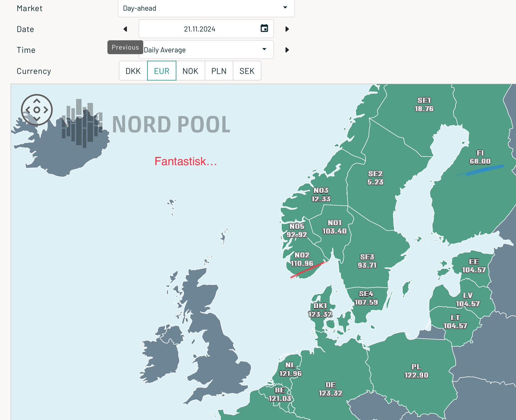Select the EE price area 104.57
This screenshot has width=516, height=420.
[474, 266]
